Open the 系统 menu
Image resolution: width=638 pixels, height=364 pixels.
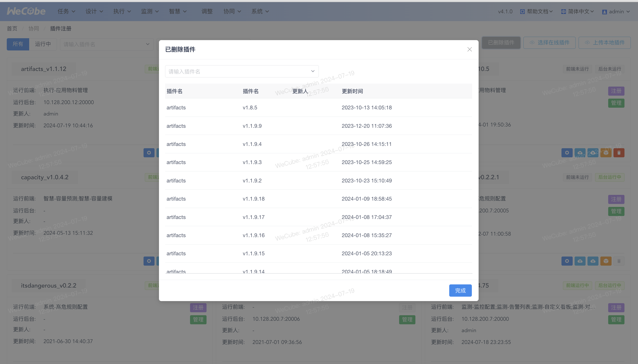(x=260, y=11)
